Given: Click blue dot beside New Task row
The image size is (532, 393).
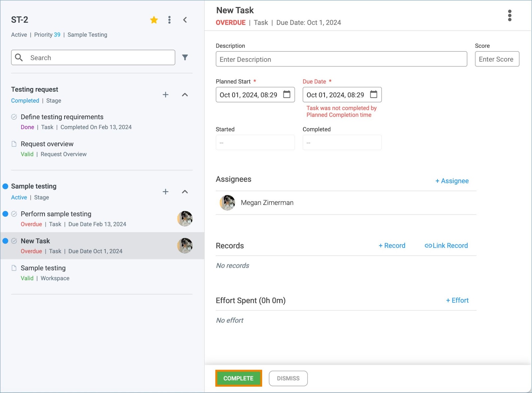Looking at the screenshot, I should [x=5, y=241].
